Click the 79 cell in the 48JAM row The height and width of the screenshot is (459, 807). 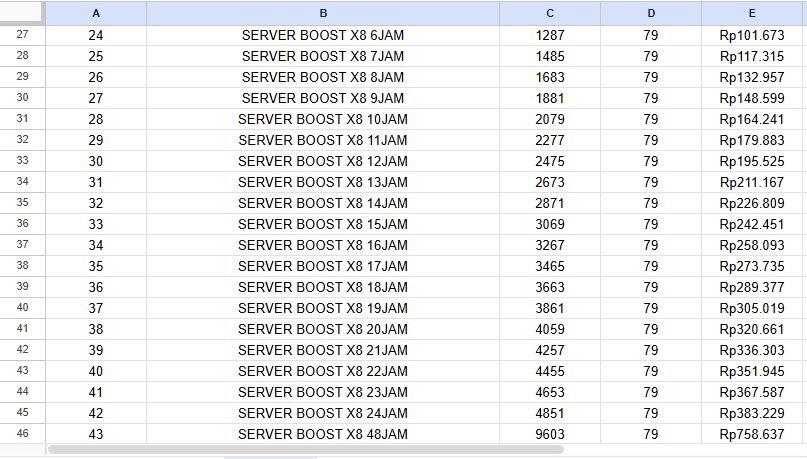point(651,434)
